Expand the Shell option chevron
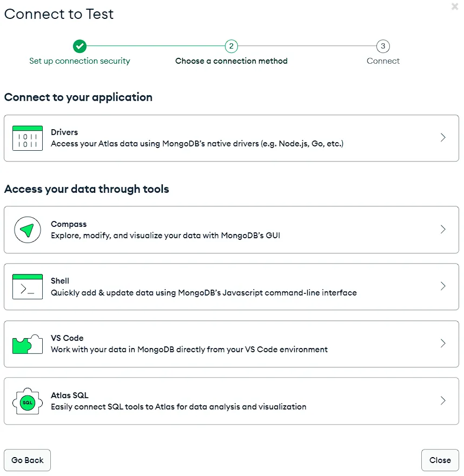Viewport: 464px width, 476px height. coord(443,286)
